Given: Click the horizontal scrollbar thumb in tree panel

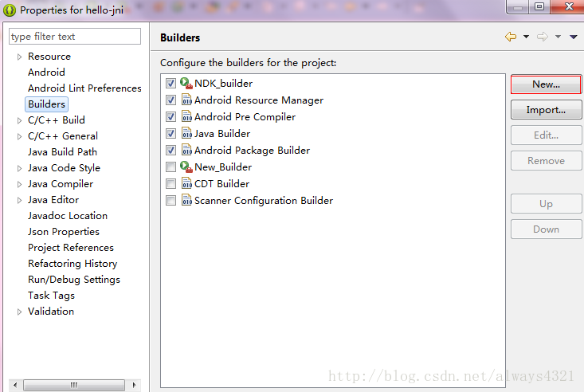Looking at the screenshot, I should [x=74, y=385].
